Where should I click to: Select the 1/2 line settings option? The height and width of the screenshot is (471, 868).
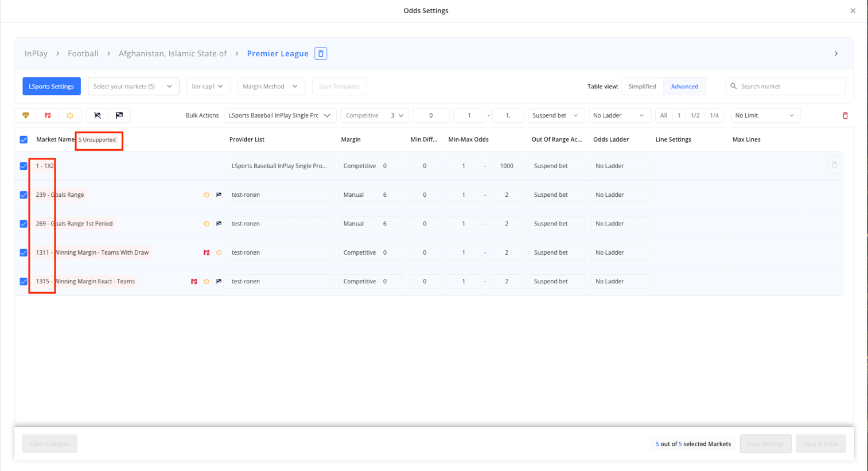pyautogui.click(x=695, y=115)
